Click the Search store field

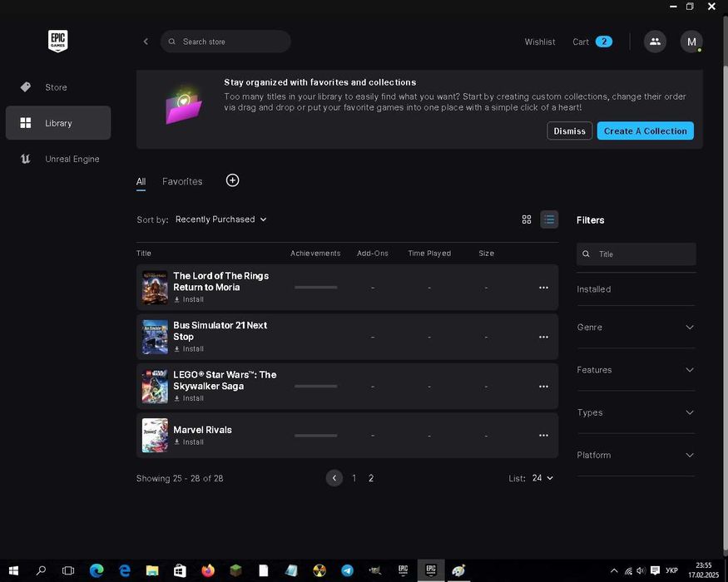tap(225, 42)
